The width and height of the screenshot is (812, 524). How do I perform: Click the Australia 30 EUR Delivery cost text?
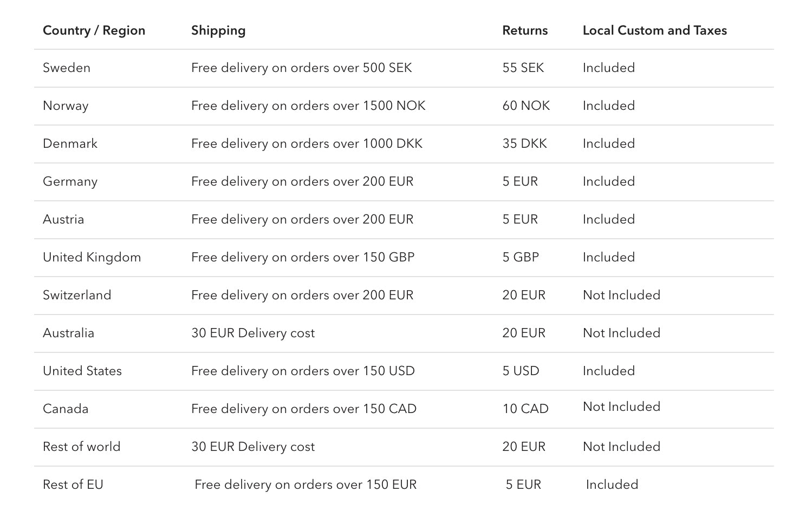tap(252, 333)
